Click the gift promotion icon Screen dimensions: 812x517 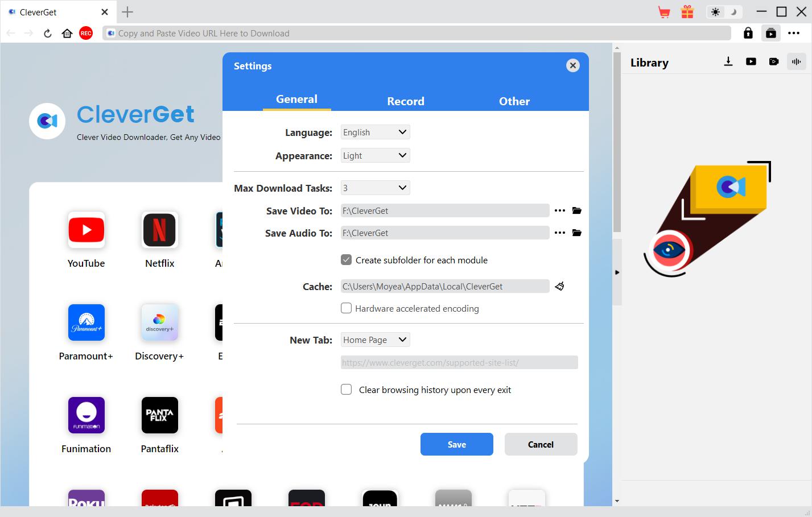point(687,11)
